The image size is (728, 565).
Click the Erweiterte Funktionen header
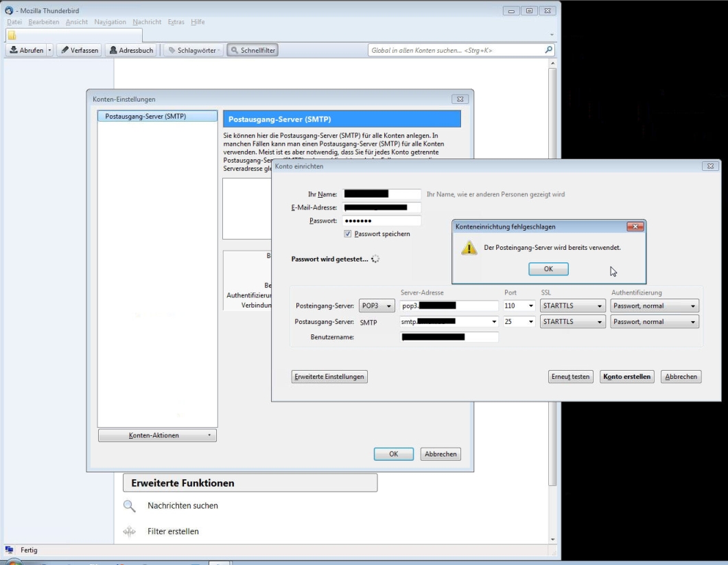click(x=250, y=483)
